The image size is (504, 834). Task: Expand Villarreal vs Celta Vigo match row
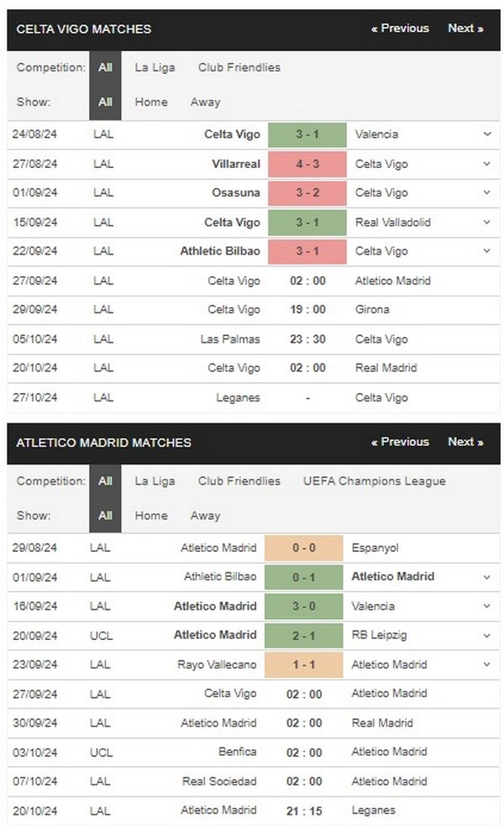click(x=487, y=164)
